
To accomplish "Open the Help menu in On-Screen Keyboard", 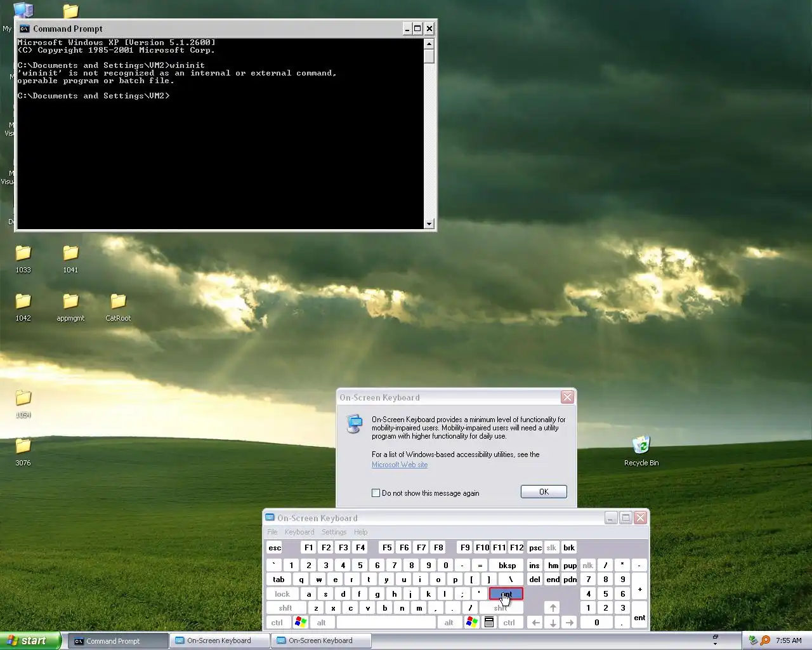I will (x=360, y=532).
